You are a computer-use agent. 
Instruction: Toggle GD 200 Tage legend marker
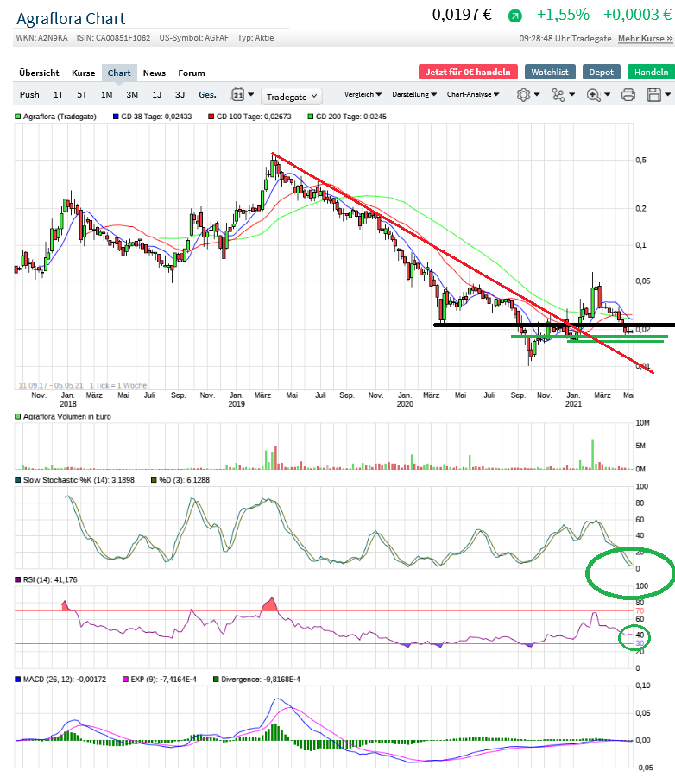point(311,117)
